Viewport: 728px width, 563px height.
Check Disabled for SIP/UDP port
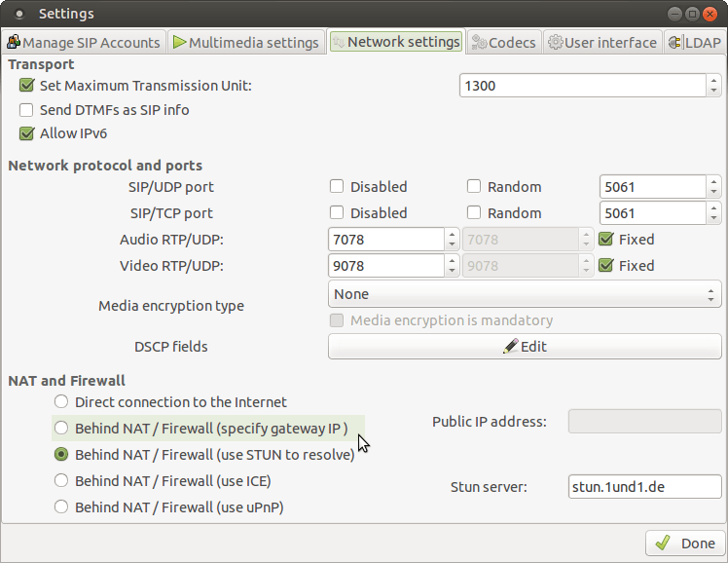coord(337,187)
